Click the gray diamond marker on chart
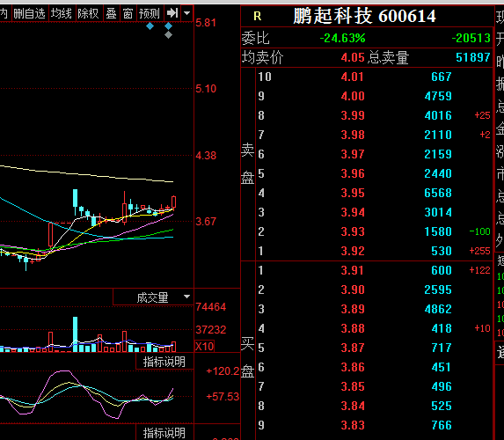The image size is (504, 440). (168, 34)
